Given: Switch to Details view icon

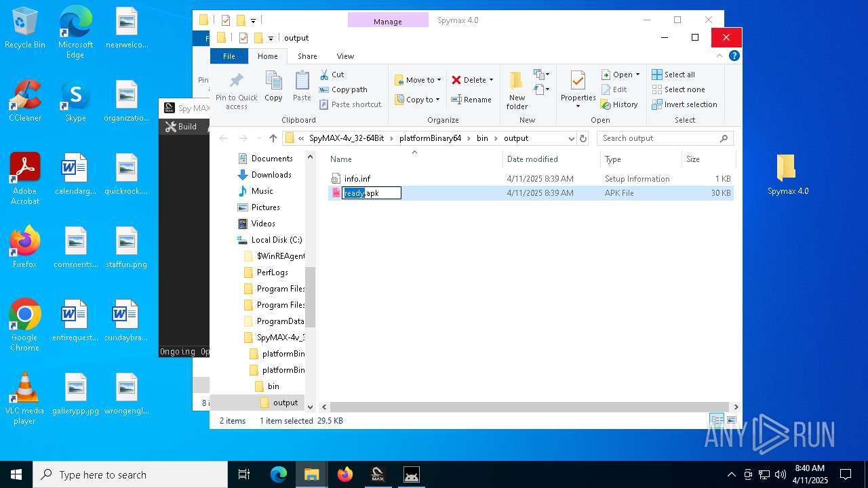Looking at the screenshot, I should click(717, 420).
